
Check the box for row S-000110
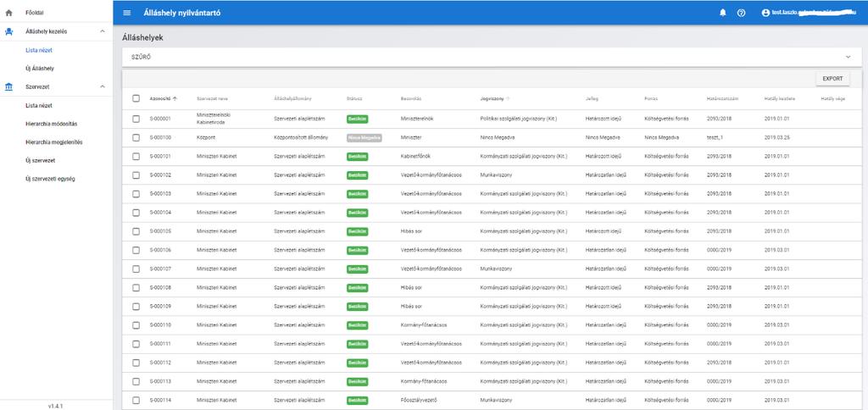[136, 325]
